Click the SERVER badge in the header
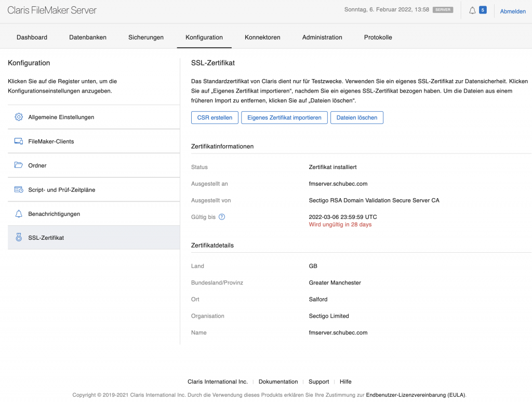 [443, 10]
